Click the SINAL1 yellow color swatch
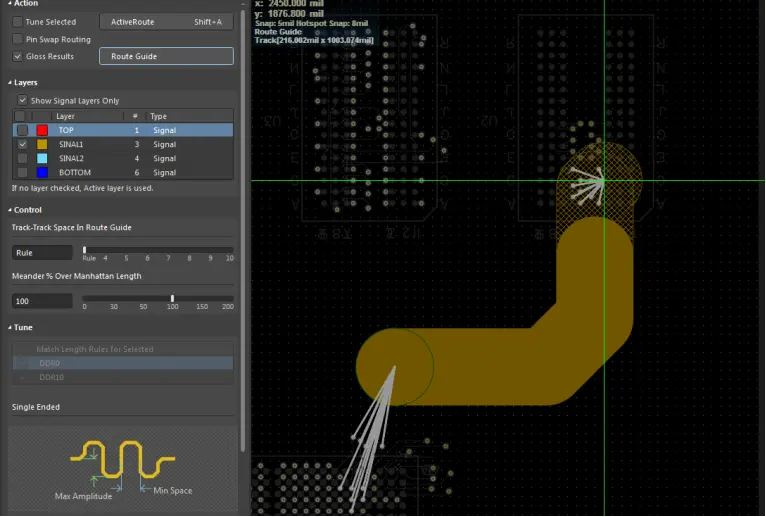This screenshot has width=766, height=517. coord(42,145)
